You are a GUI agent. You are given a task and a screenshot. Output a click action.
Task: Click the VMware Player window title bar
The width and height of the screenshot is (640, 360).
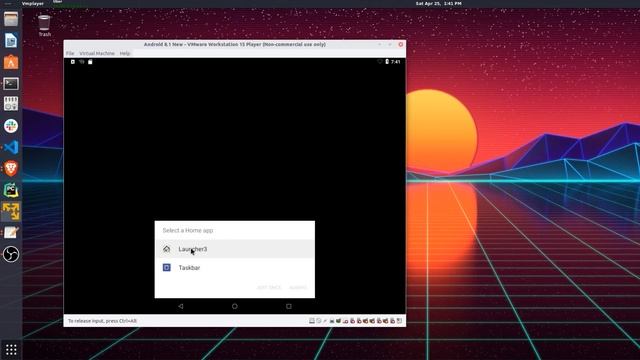point(235,44)
